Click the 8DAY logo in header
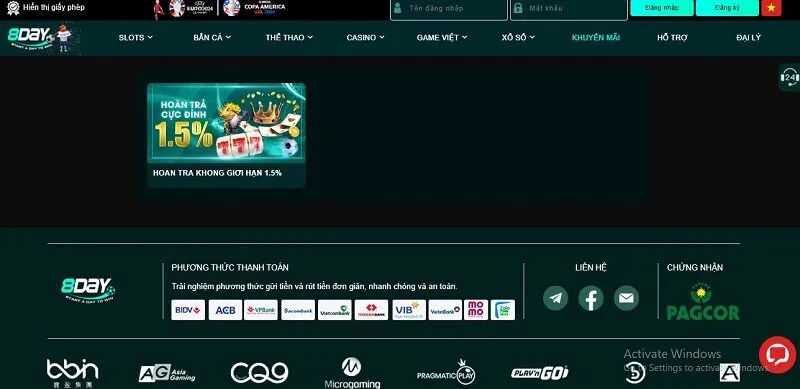This screenshot has height=389, width=800. tap(40, 37)
